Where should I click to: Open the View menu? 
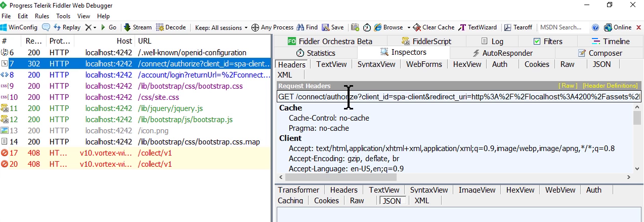pyautogui.click(x=84, y=16)
